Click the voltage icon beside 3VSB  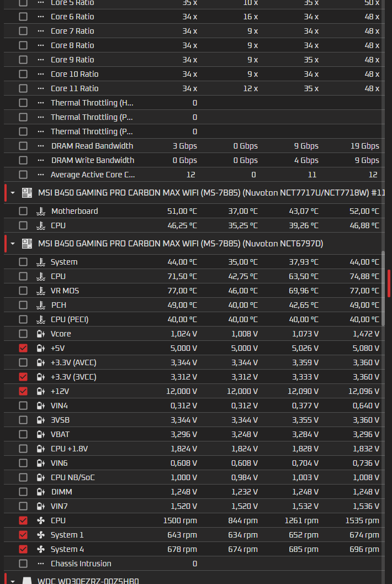[x=40, y=420]
